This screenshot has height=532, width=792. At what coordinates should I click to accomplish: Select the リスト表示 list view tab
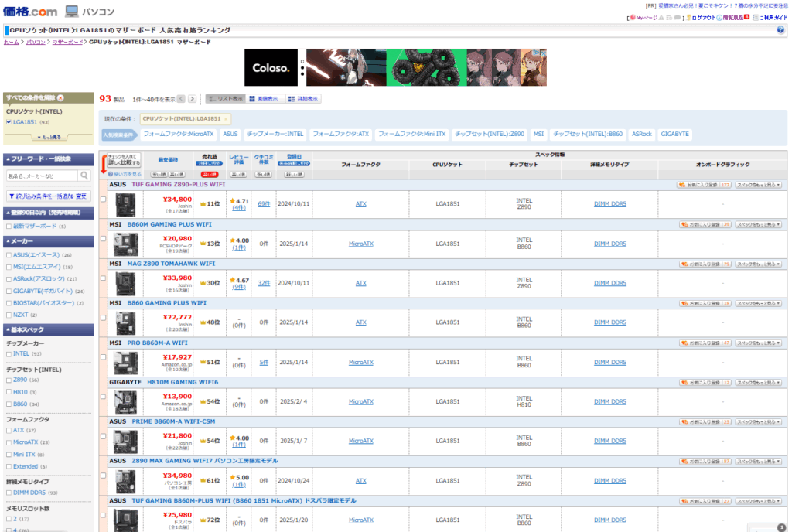(x=226, y=99)
